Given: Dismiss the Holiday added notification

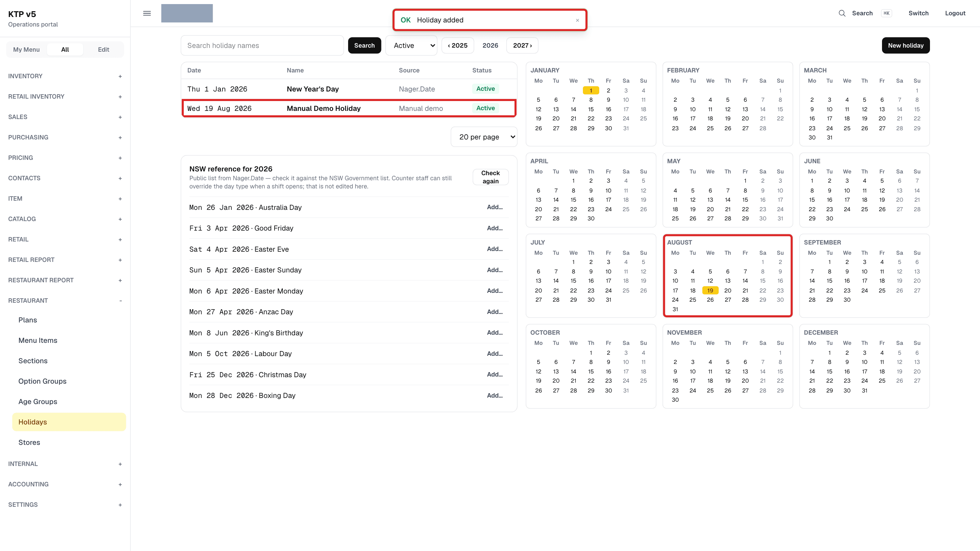Looking at the screenshot, I should (577, 20).
